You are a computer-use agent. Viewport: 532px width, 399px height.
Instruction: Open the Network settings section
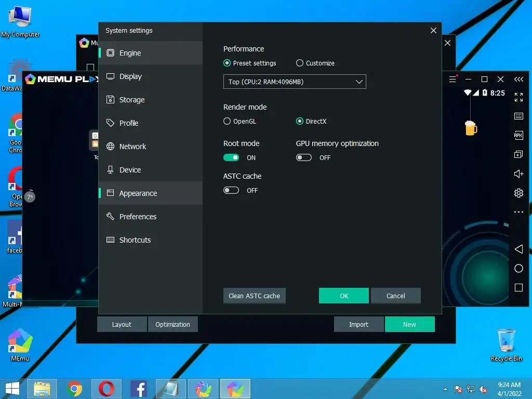pos(151,147)
